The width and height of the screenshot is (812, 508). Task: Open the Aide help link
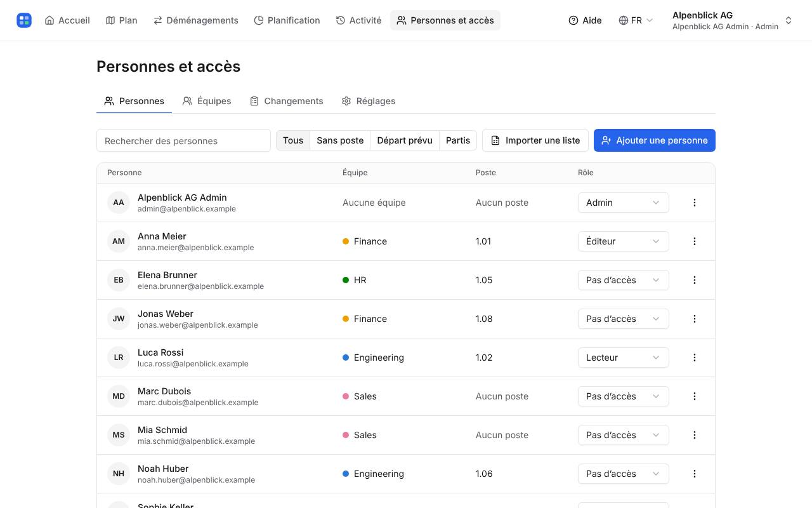coord(585,20)
